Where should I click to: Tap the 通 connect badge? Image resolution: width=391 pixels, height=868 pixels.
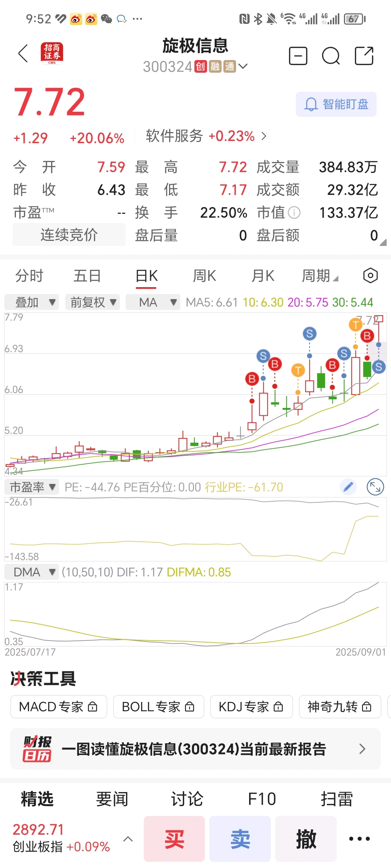(x=230, y=67)
